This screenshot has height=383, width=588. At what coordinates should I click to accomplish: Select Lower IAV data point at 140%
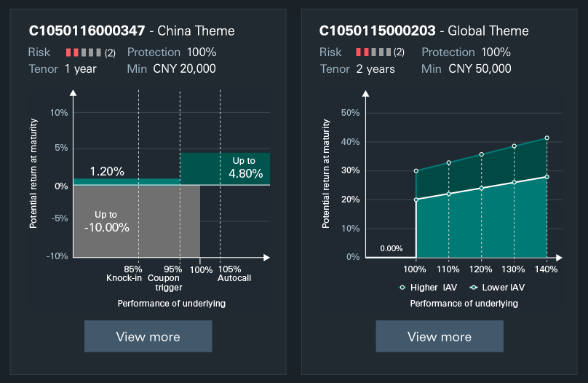pyautogui.click(x=547, y=177)
